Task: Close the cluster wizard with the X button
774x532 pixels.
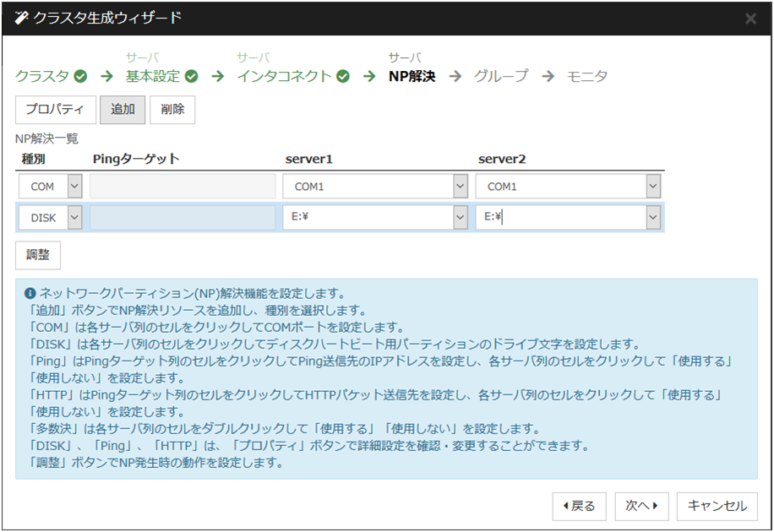Action: [750, 19]
